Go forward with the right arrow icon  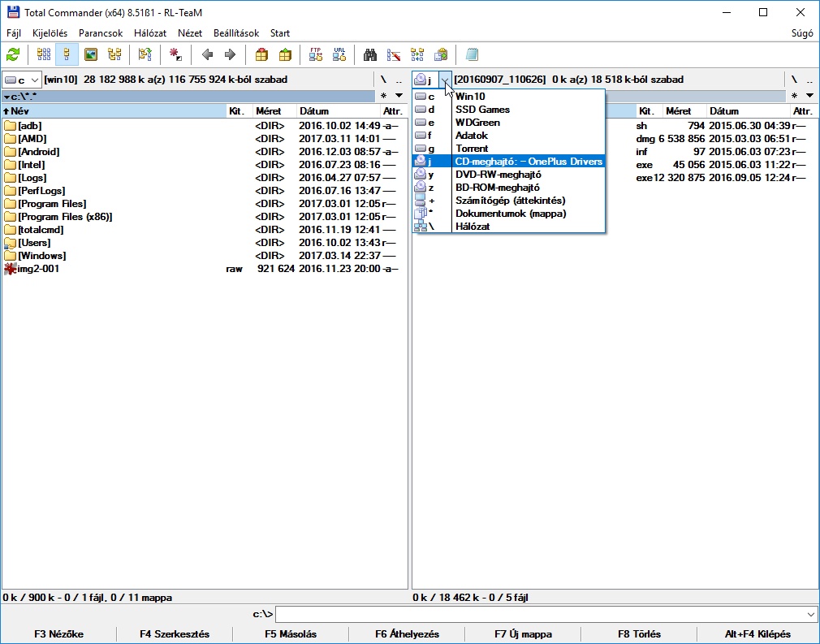tap(230, 54)
